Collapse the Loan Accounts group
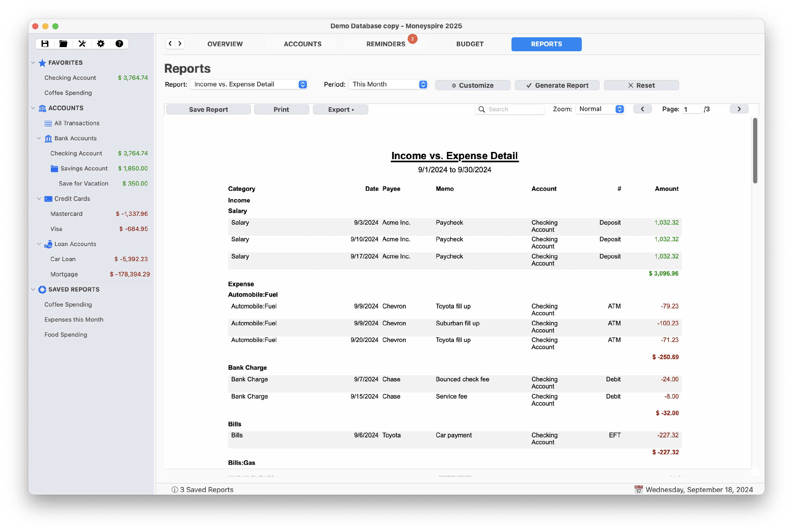 [39, 244]
